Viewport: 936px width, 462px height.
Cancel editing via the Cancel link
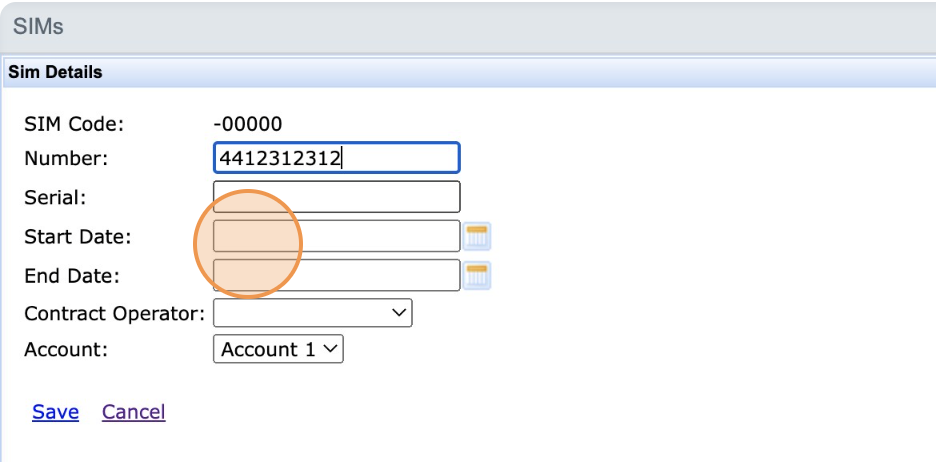(133, 412)
